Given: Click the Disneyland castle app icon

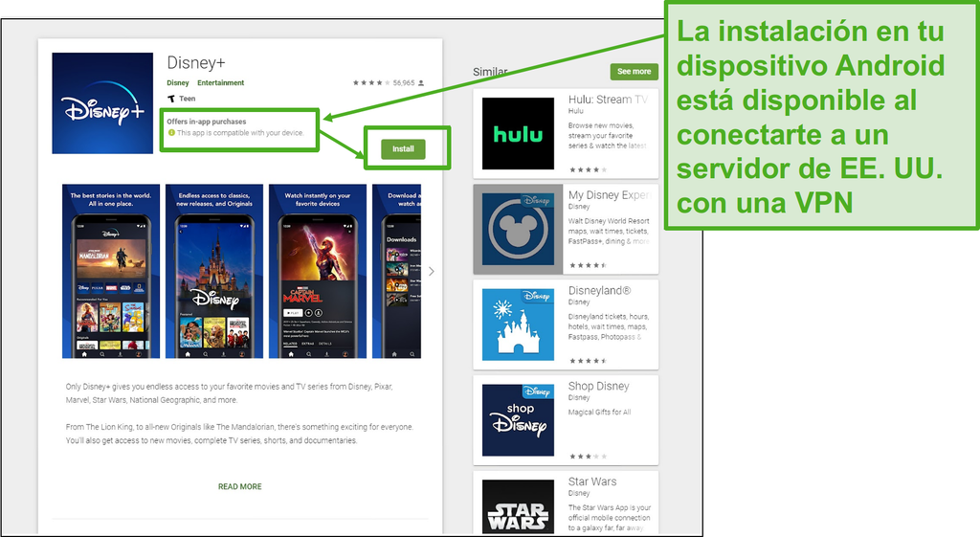Looking at the screenshot, I should (518, 324).
